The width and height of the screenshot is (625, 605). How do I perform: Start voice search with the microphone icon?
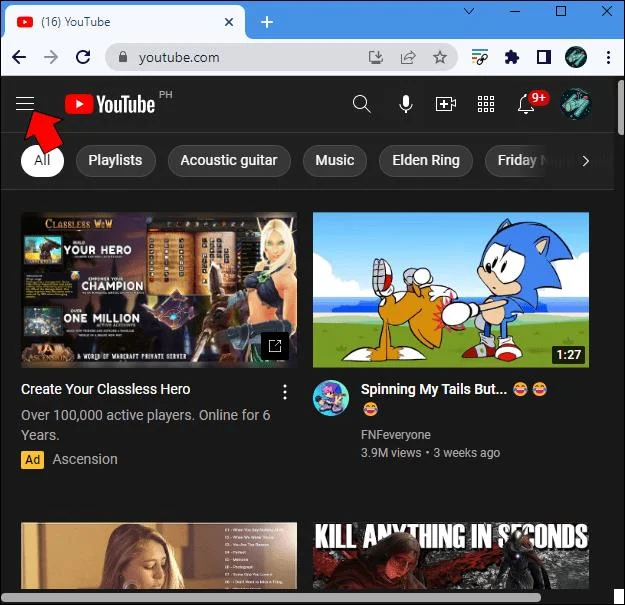406,104
